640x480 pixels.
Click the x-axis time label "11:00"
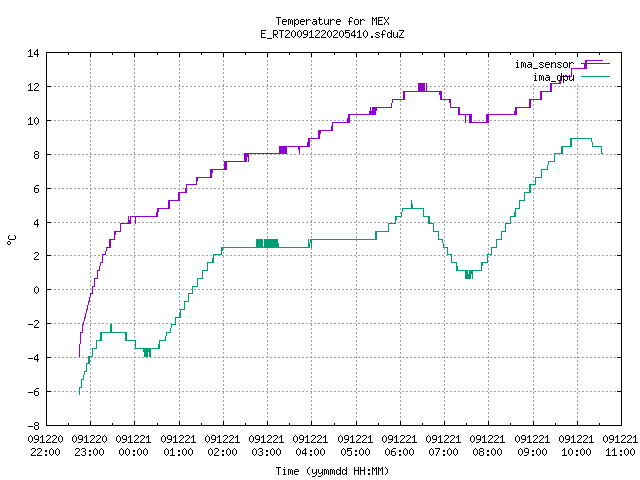point(620,452)
